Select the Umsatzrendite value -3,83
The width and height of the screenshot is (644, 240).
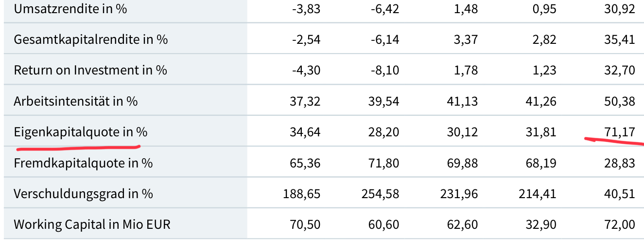[306, 9]
